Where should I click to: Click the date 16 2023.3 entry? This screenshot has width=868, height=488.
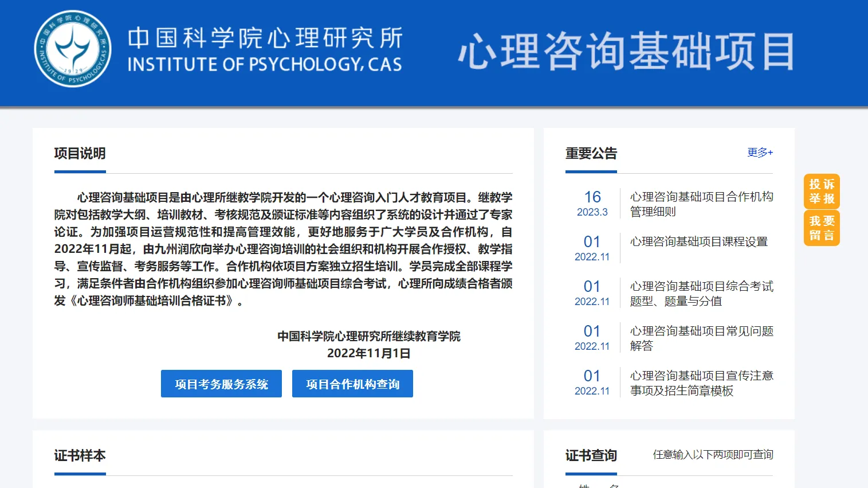pyautogui.click(x=592, y=204)
